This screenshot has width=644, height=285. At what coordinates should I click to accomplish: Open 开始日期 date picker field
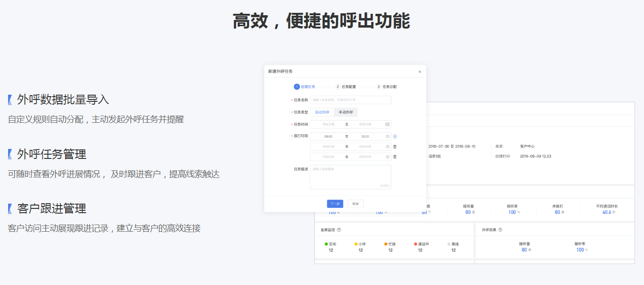click(x=328, y=124)
